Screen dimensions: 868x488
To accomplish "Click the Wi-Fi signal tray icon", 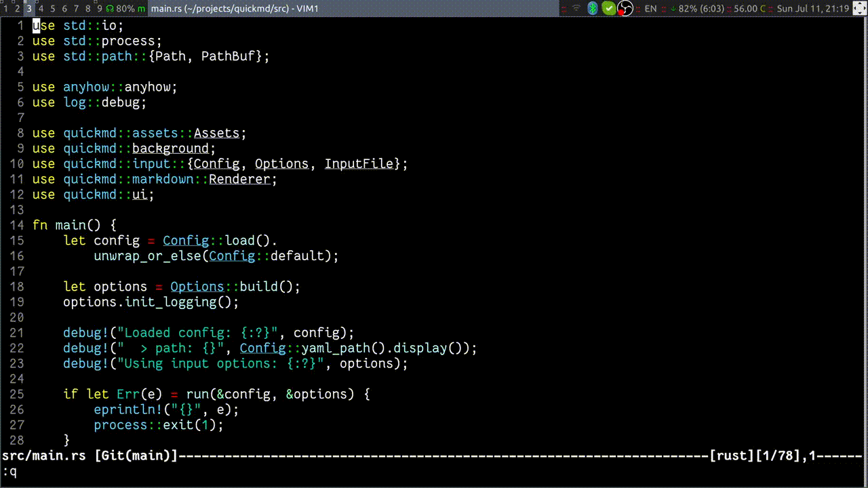I will [576, 9].
